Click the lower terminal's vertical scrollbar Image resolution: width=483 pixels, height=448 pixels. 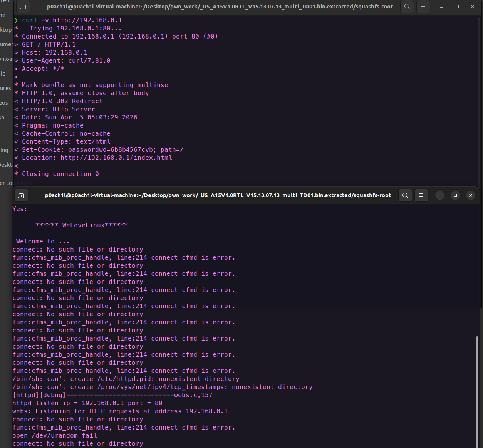click(477, 385)
